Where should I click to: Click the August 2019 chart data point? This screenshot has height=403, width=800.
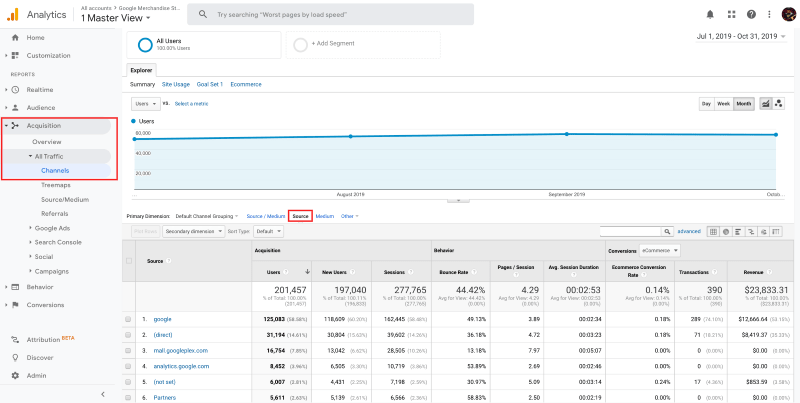coord(351,137)
